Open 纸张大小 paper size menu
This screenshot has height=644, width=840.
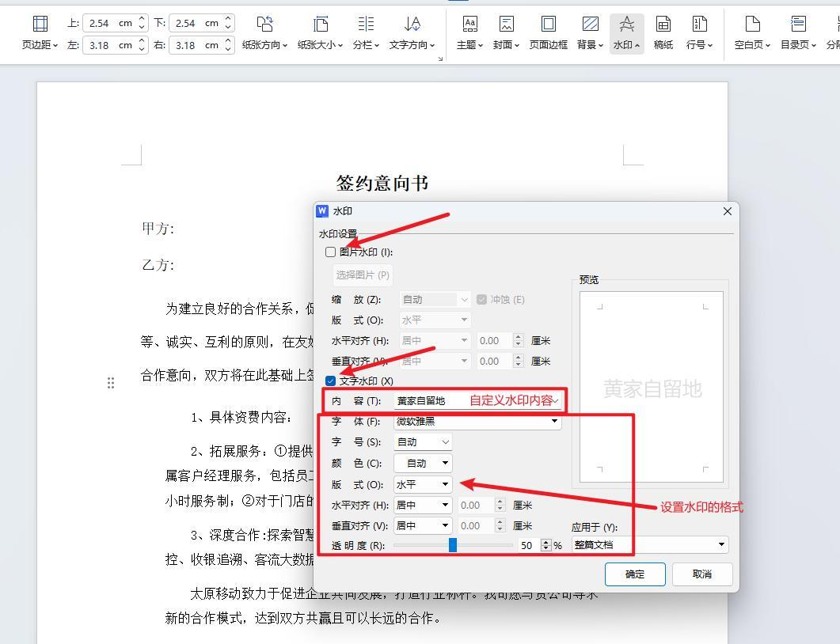coord(320,32)
